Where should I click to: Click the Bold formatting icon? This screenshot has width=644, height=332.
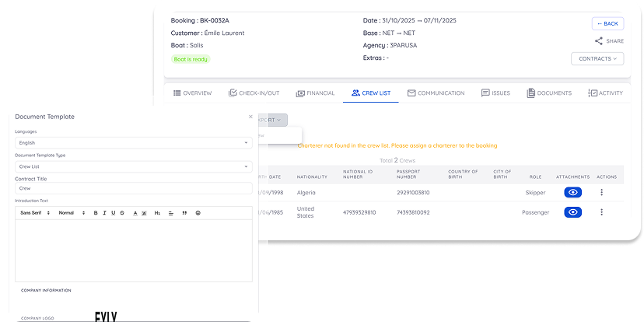click(x=96, y=213)
